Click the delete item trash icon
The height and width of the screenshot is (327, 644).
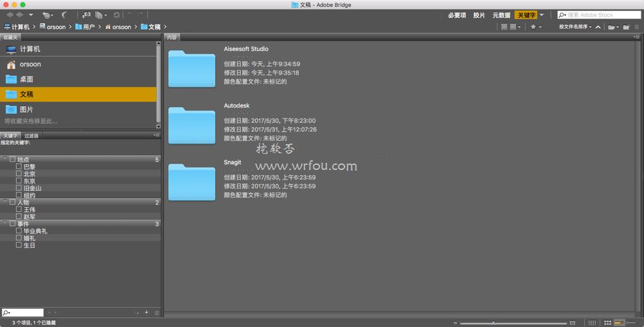(637, 27)
